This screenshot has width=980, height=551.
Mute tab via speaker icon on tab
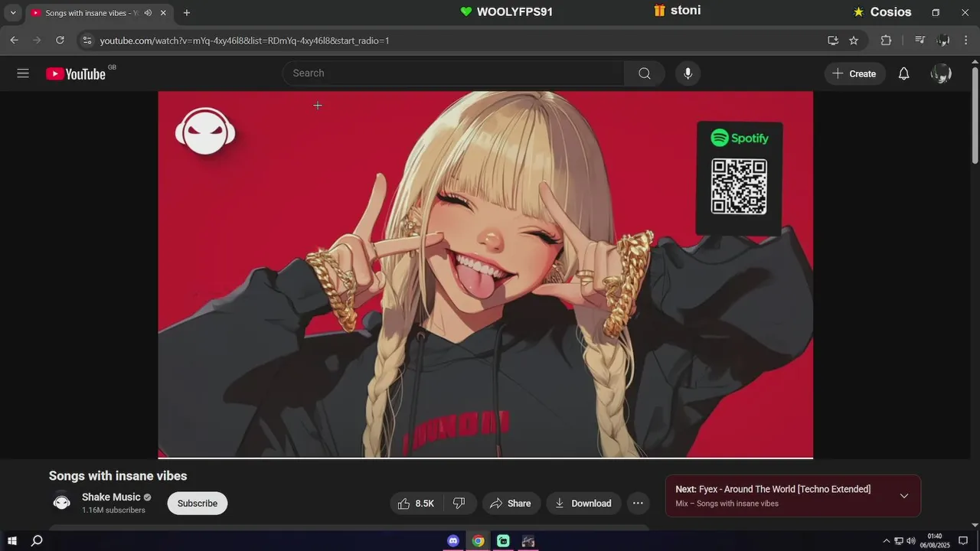click(147, 13)
